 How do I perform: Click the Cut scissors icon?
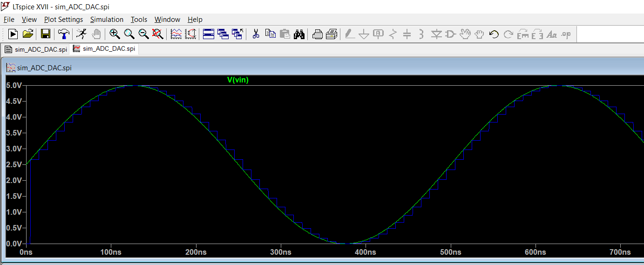click(x=255, y=34)
